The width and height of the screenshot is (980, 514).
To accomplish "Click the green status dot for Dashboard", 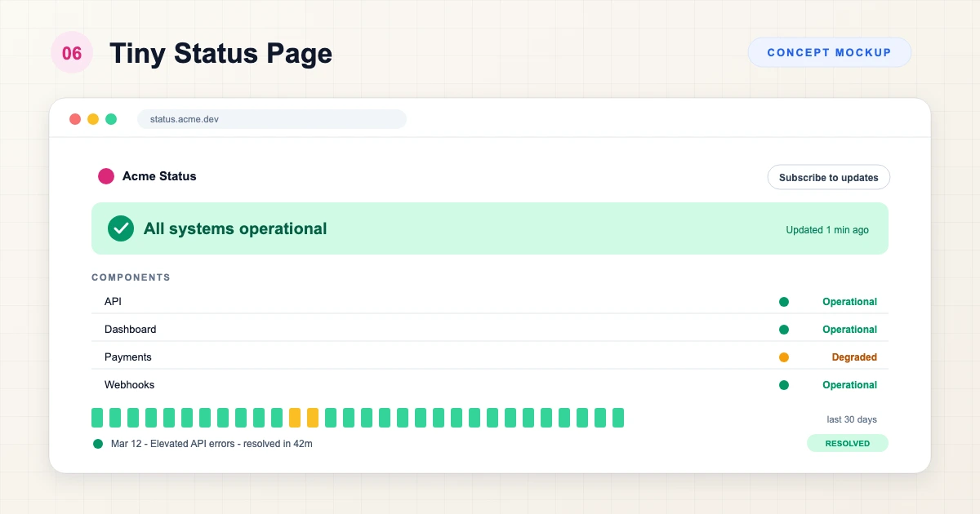I will pos(784,330).
